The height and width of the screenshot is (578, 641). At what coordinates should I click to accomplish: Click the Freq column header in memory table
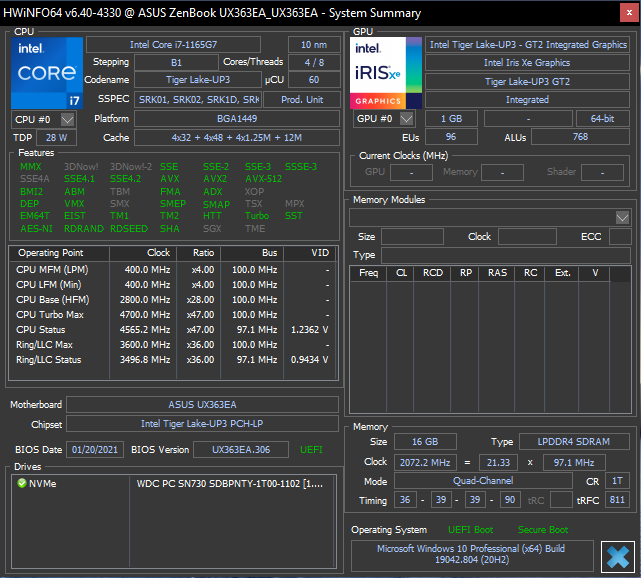[368, 273]
